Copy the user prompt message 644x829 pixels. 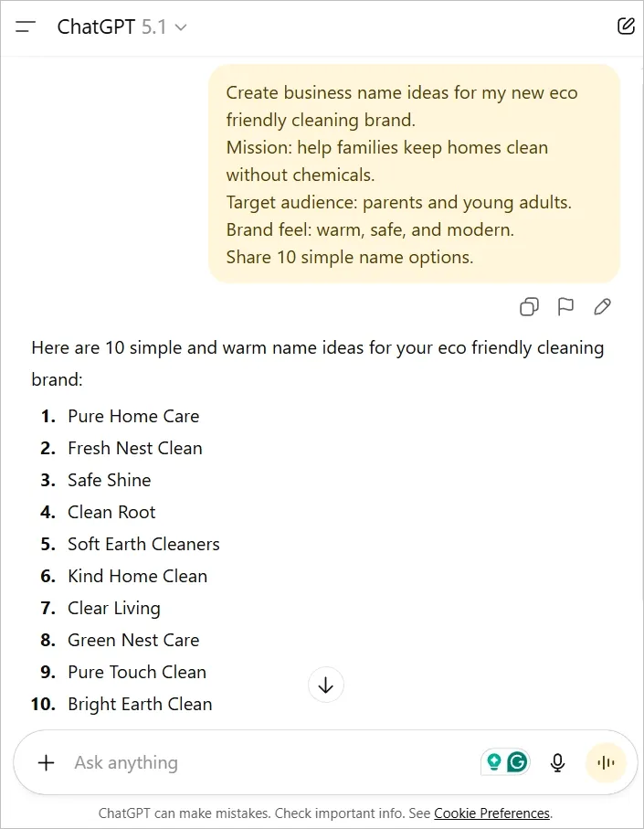pyautogui.click(x=529, y=307)
